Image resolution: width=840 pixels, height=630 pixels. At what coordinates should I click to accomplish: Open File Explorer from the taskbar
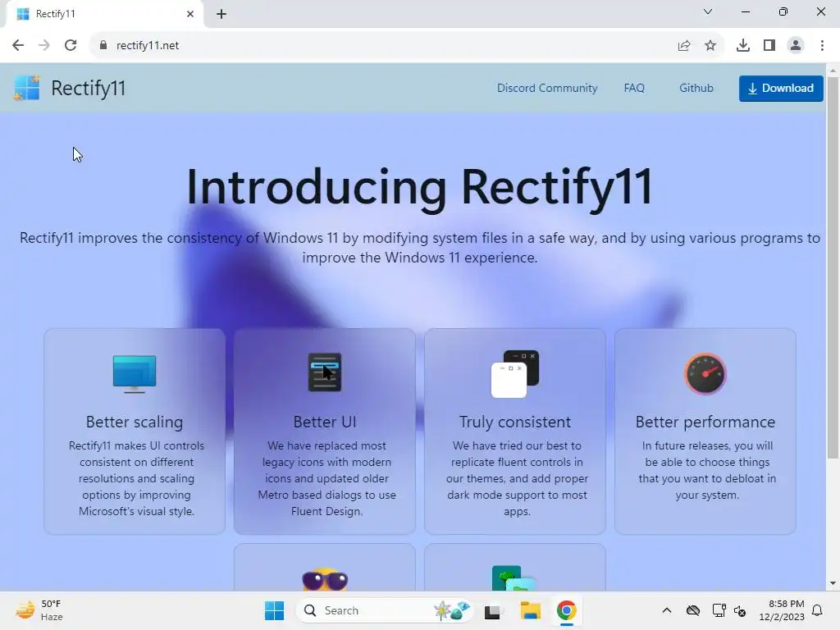(x=531, y=610)
